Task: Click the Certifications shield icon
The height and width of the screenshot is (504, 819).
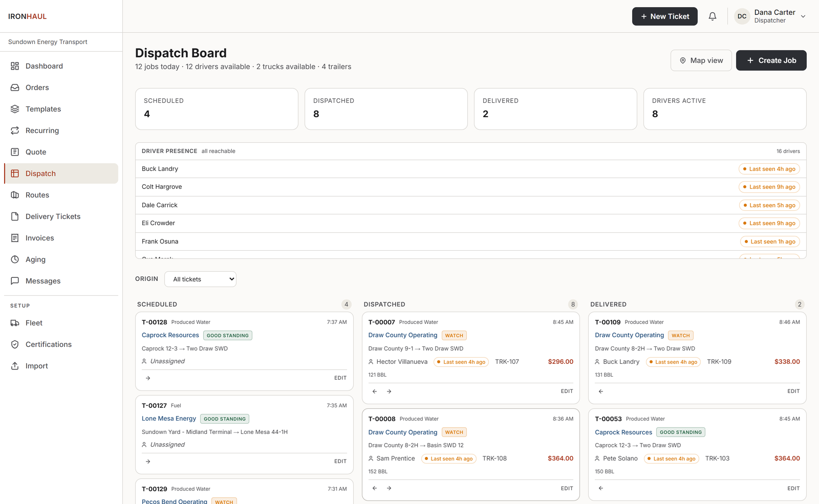Action: (15, 344)
